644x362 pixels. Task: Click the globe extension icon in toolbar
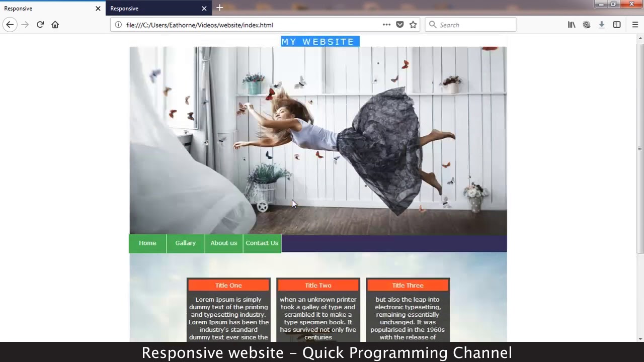[x=587, y=25]
